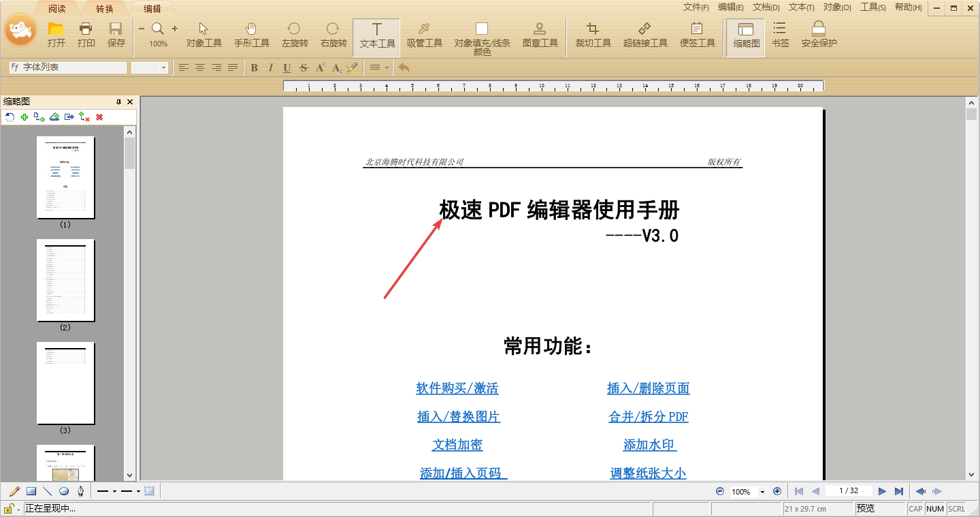This screenshot has height=517, width=980.
Task: Expand the line spacing dropdown arrow
Action: click(x=387, y=67)
